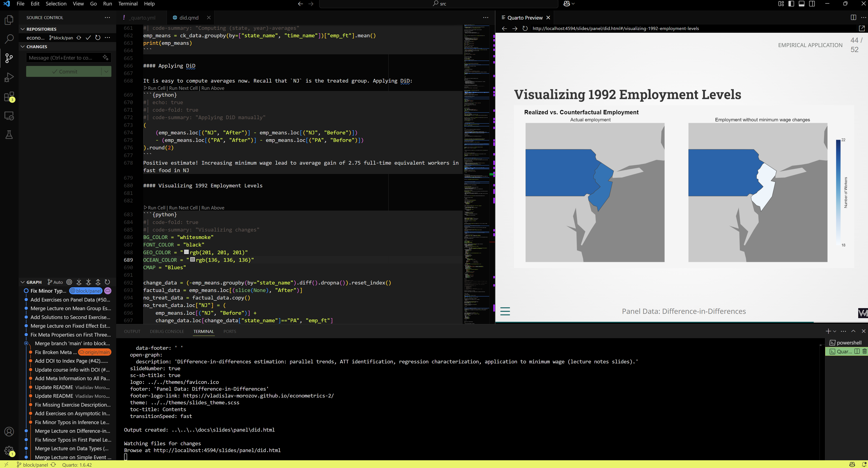The width and height of the screenshot is (868, 468).
Task: Open Source Control view more actions menu
Action: coord(107,18)
